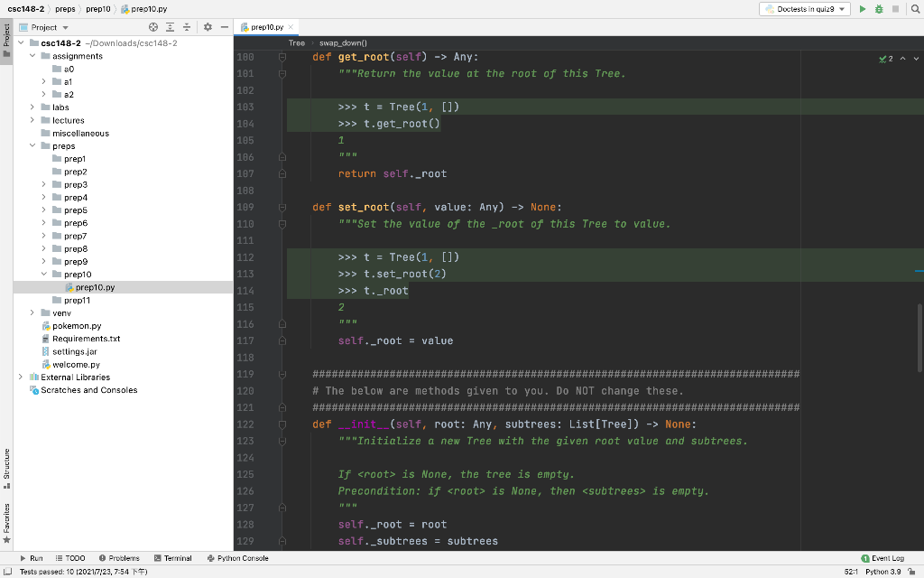Open Search Everywhere magnifier icon
Screen dimensions: 924x578
[x=916, y=9]
